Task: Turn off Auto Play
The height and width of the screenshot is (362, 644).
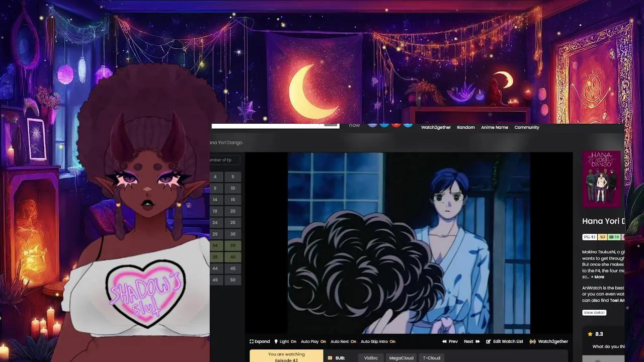Action: click(323, 341)
